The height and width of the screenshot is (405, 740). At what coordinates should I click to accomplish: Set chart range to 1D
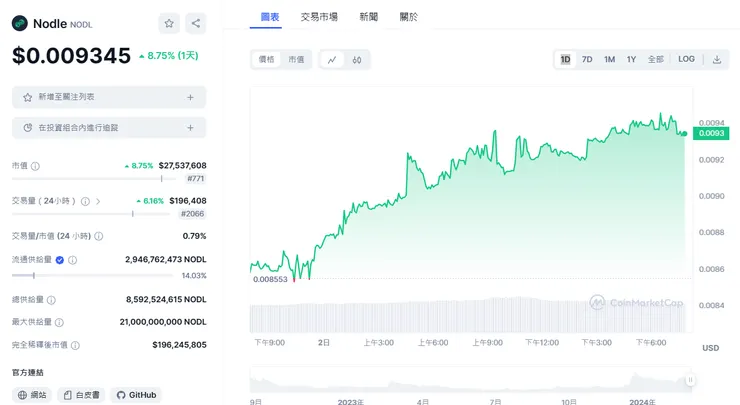point(565,59)
